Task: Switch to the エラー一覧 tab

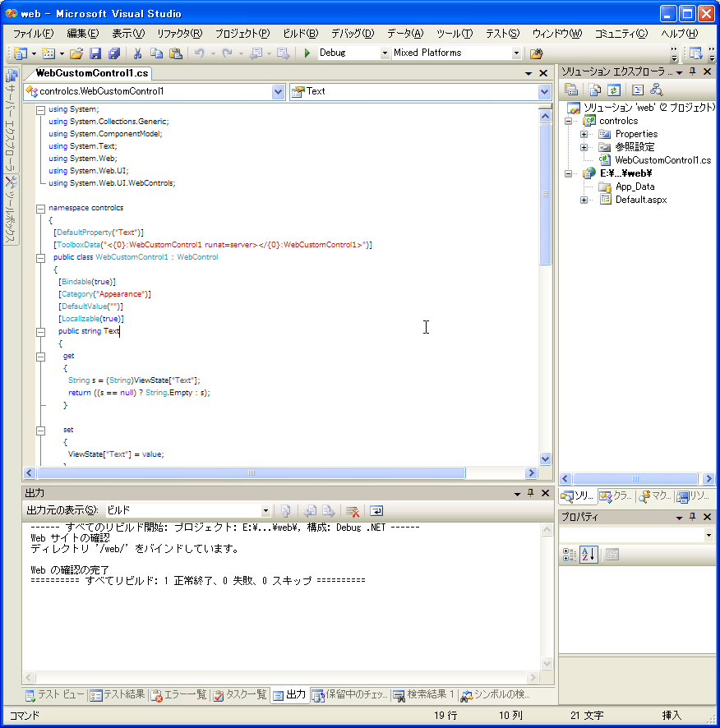Action: click(179, 694)
